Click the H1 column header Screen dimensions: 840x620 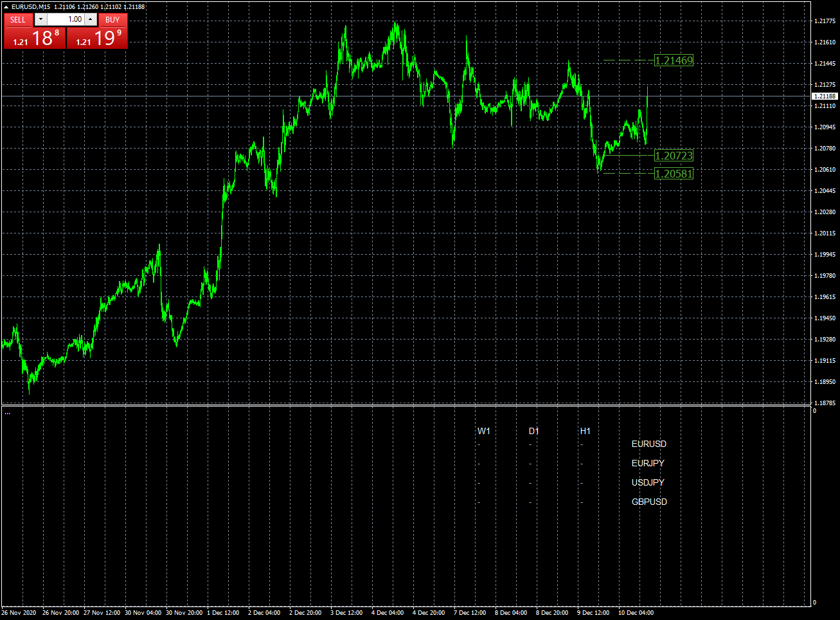click(x=585, y=431)
